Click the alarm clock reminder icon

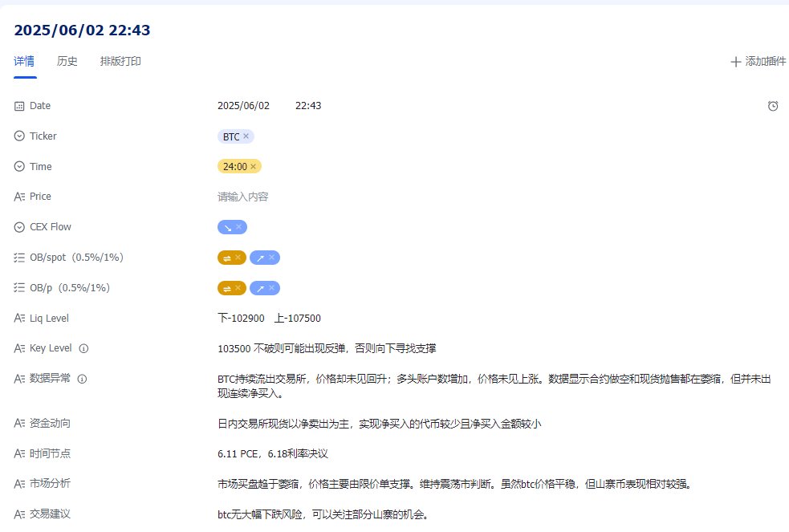(x=773, y=106)
